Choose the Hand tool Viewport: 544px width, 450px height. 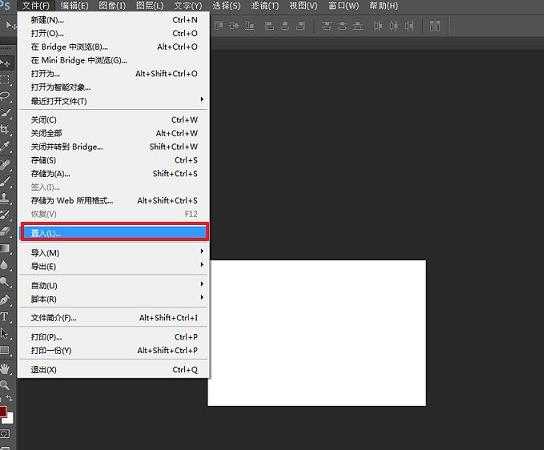(5, 368)
